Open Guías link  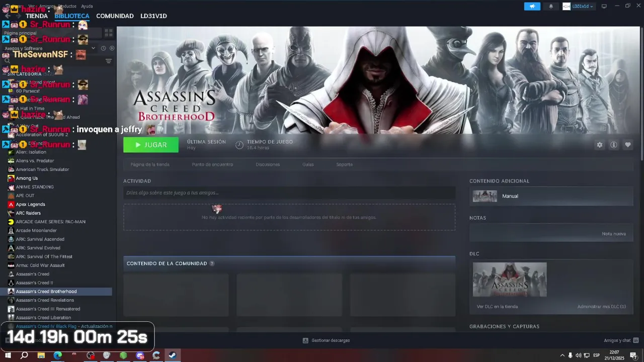tap(308, 164)
